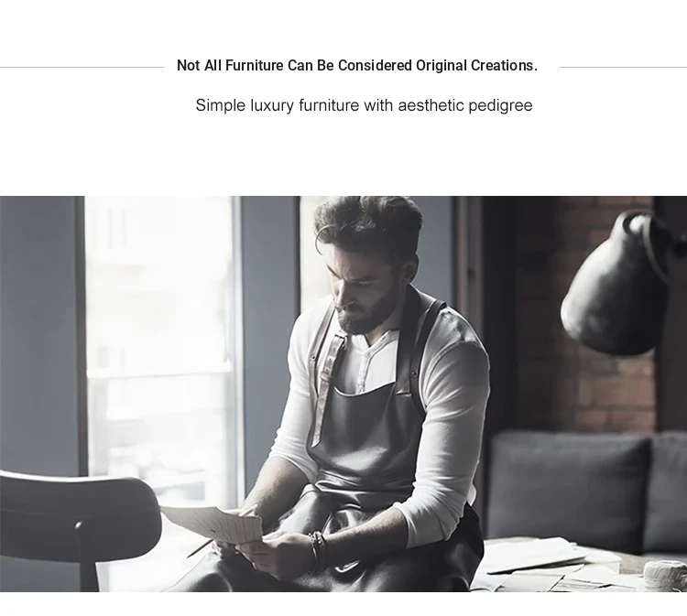This screenshot has width=687, height=616.
Task: Click the pencil in the man's hand
Action: (201, 548)
